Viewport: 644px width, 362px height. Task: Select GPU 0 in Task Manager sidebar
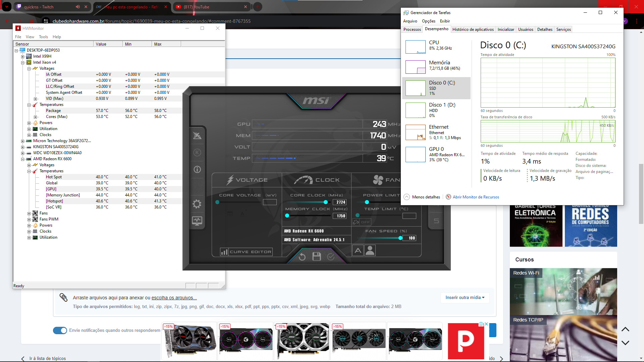point(436,154)
